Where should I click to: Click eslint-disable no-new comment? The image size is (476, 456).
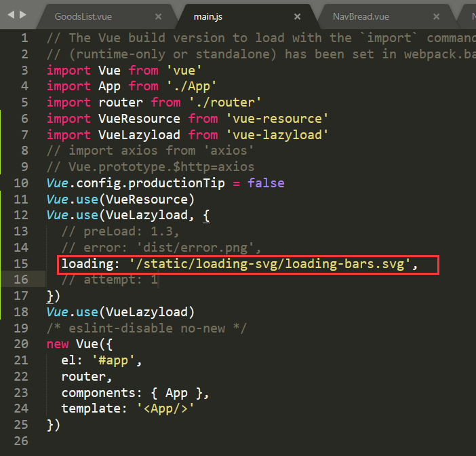pyautogui.click(x=146, y=328)
